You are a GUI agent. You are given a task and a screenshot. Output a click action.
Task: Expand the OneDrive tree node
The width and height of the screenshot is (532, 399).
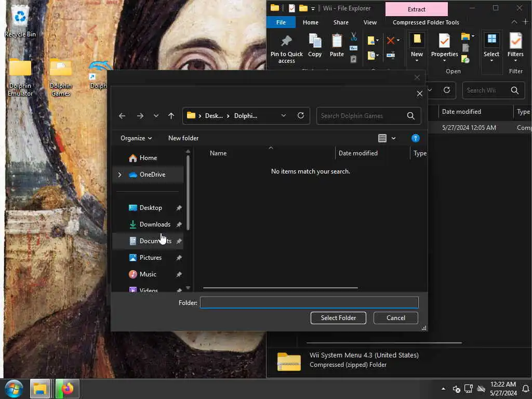pos(119,175)
